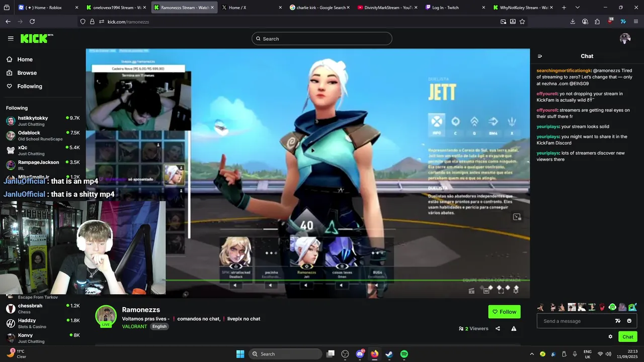Image resolution: width=644 pixels, height=362 pixels.
Task: Click Windows Start button
Action: pos(240,354)
